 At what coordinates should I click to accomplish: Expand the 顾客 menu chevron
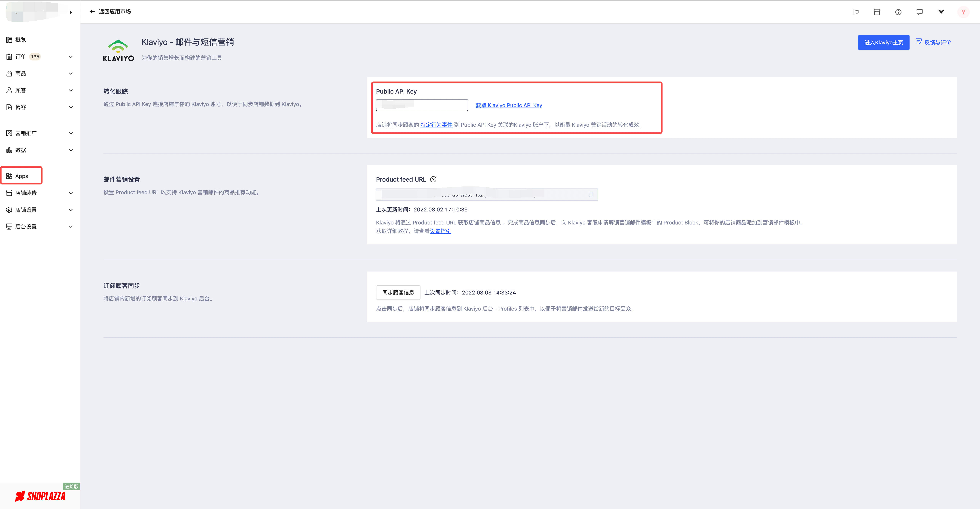tap(71, 91)
